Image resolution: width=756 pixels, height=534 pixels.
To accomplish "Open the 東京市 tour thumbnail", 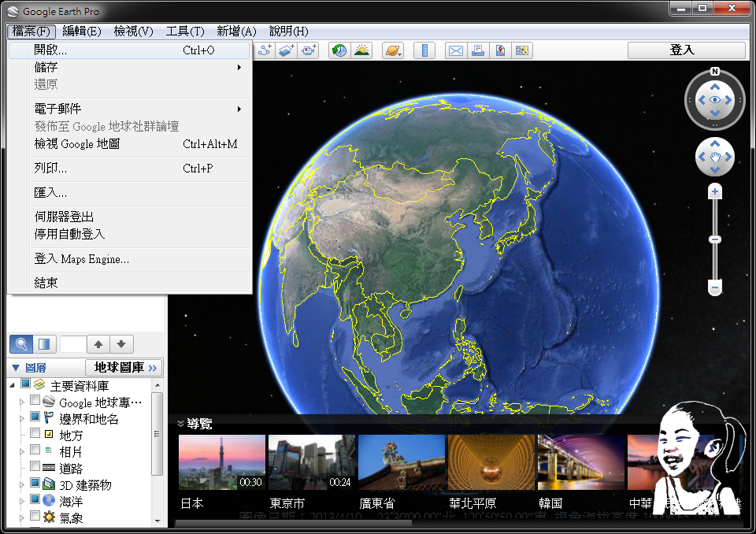I will click(312, 462).
